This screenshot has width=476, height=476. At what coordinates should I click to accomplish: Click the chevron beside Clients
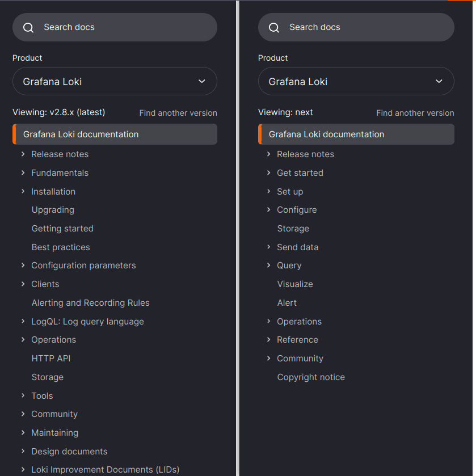point(22,284)
